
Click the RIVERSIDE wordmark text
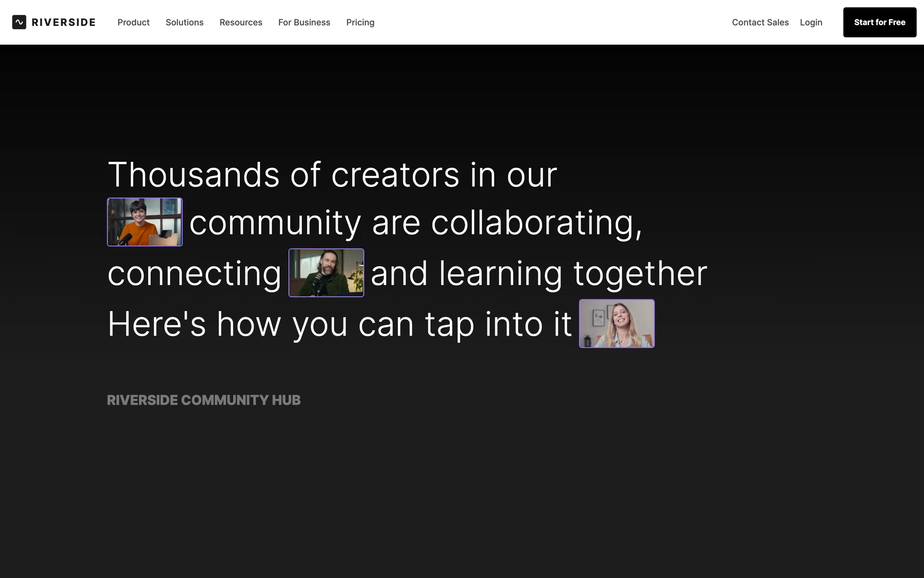click(x=64, y=22)
